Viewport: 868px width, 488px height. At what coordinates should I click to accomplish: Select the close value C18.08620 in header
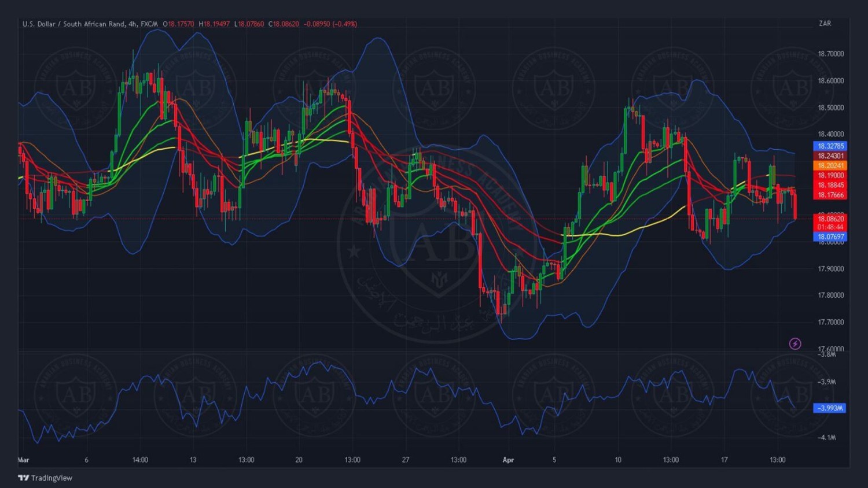[x=284, y=24]
